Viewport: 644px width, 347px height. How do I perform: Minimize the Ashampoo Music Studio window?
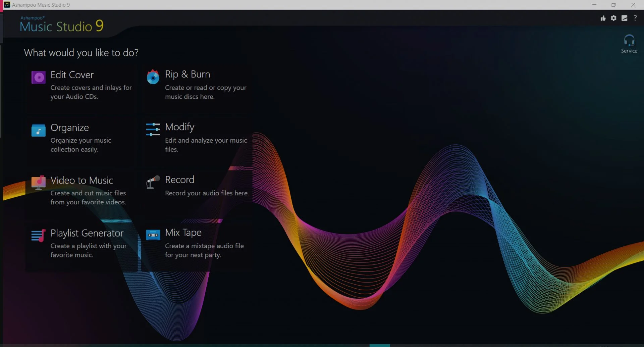(594, 5)
